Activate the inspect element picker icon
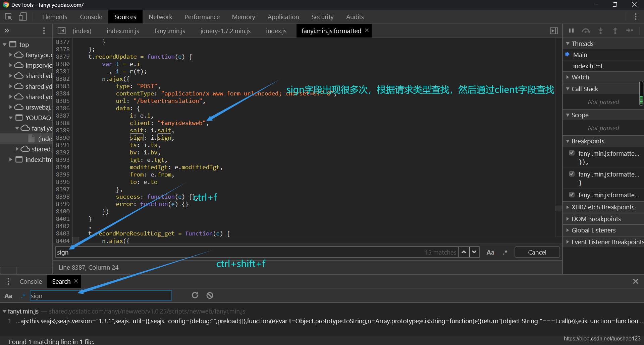 (8, 16)
